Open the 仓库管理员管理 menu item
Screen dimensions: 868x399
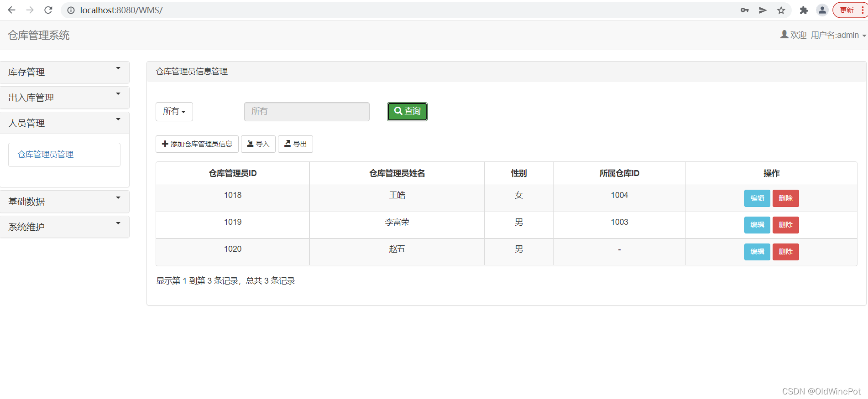(x=64, y=155)
